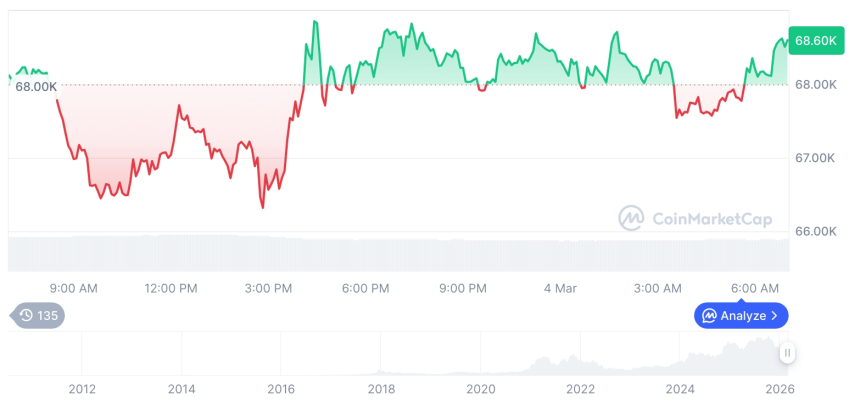The width and height of the screenshot is (860, 401).
Task: Click the 67.00K price axis label
Action: [x=816, y=158]
